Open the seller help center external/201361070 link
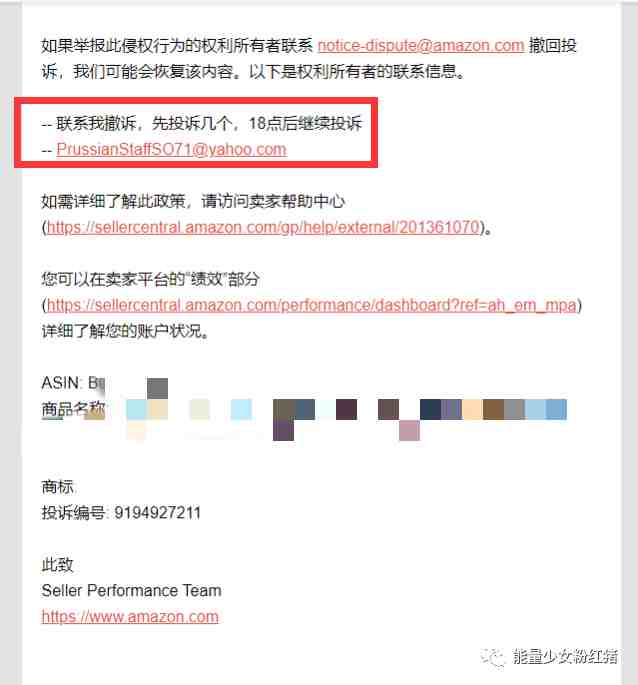Viewport: 638px width, 685px height. [x=263, y=227]
